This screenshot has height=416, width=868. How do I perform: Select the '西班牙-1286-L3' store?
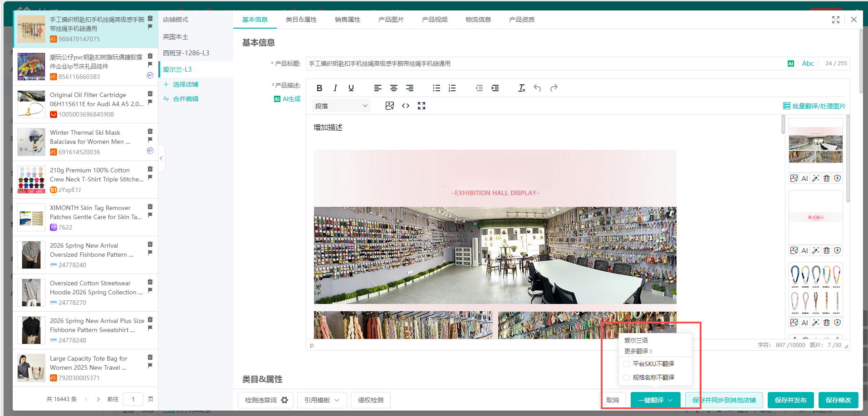click(x=186, y=53)
